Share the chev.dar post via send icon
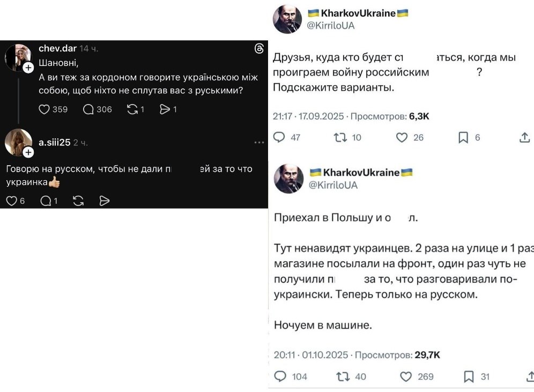 pos(165,109)
